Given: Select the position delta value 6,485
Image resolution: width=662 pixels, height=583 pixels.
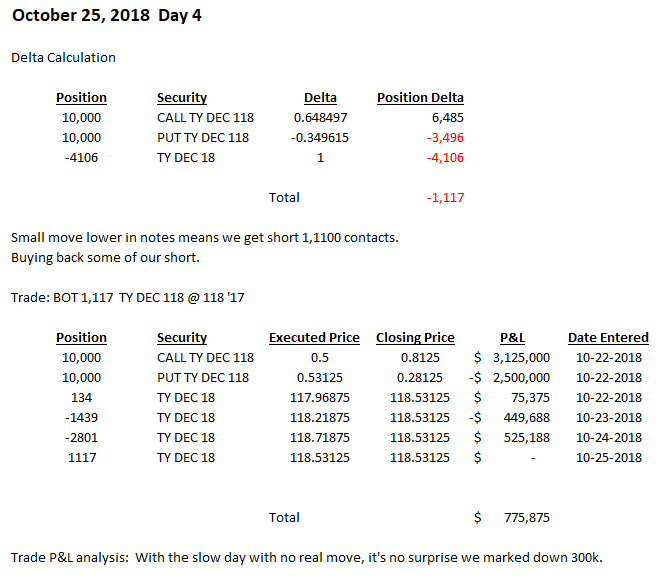Looking at the screenshot, I should point(444,117).
